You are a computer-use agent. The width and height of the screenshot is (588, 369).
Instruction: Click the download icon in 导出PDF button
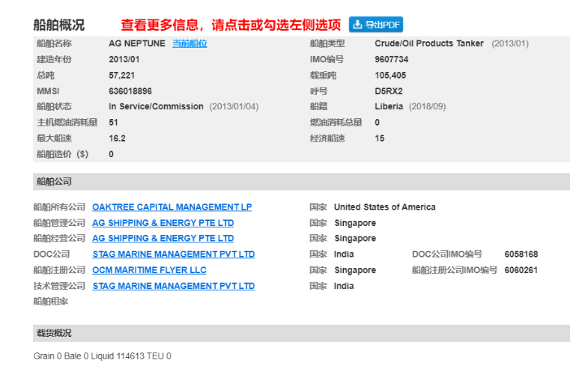(x=357, y=25)
